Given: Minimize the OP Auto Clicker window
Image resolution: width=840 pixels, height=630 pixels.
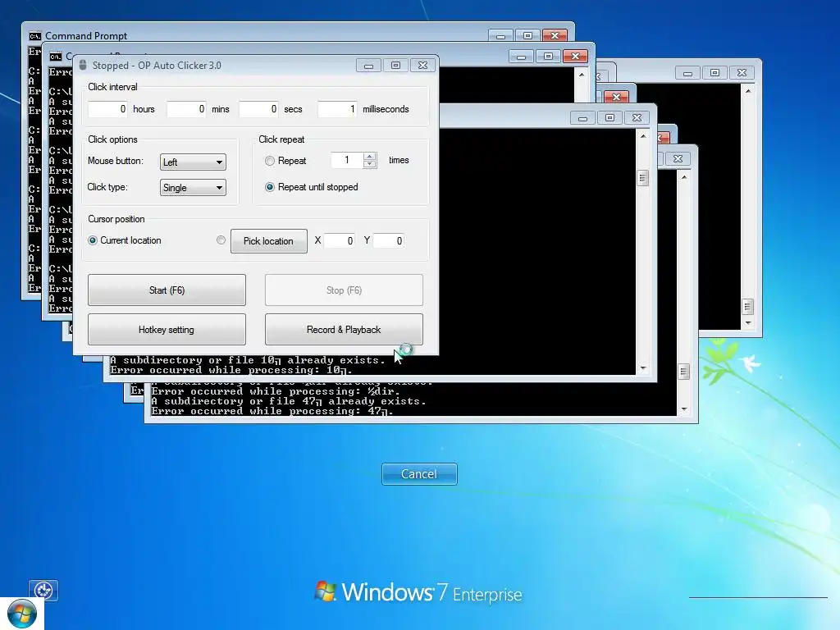Looking at the screenshot, I should point(368,66).
